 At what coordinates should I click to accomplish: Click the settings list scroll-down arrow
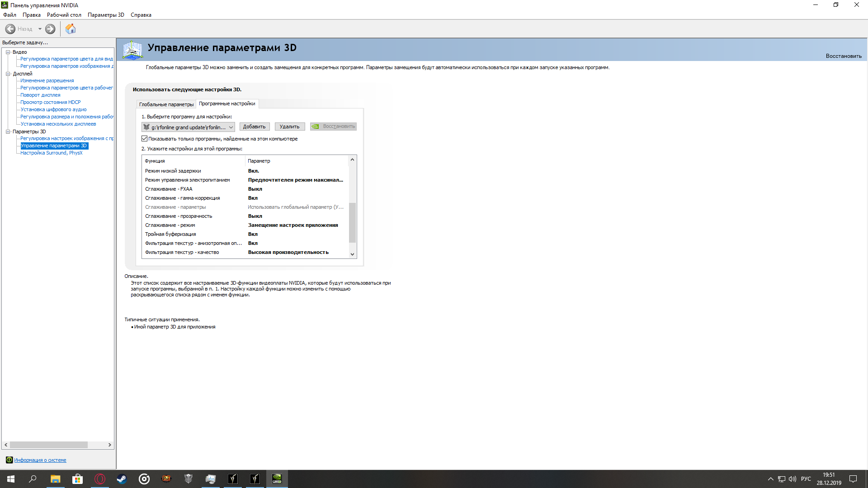pos(353,254)
